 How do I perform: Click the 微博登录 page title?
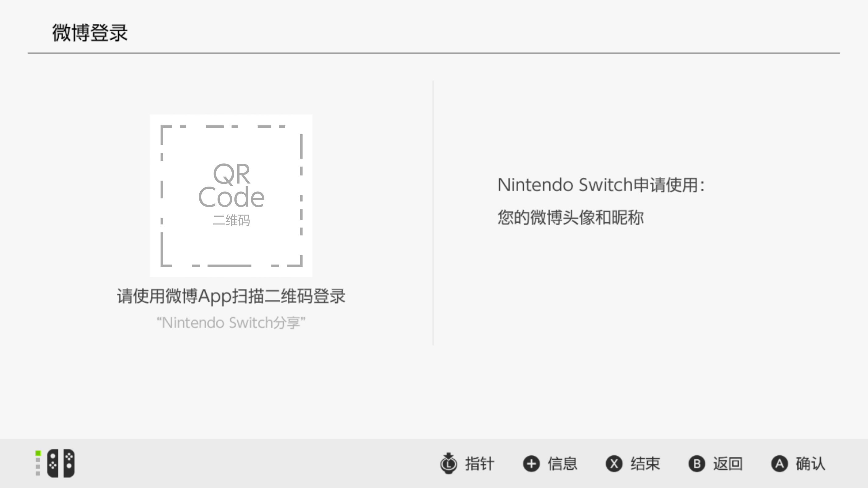(x=90, y=33)
